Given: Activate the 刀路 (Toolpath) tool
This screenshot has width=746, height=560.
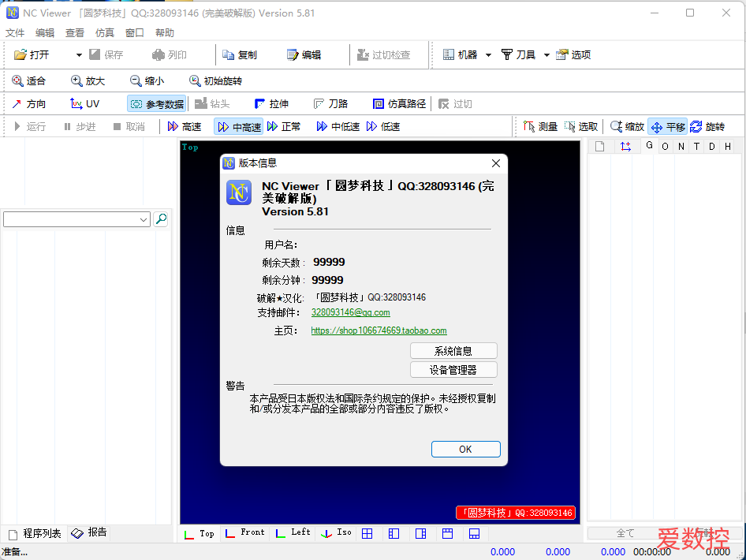Looking at the screenshot, I should tap(334, 103).
